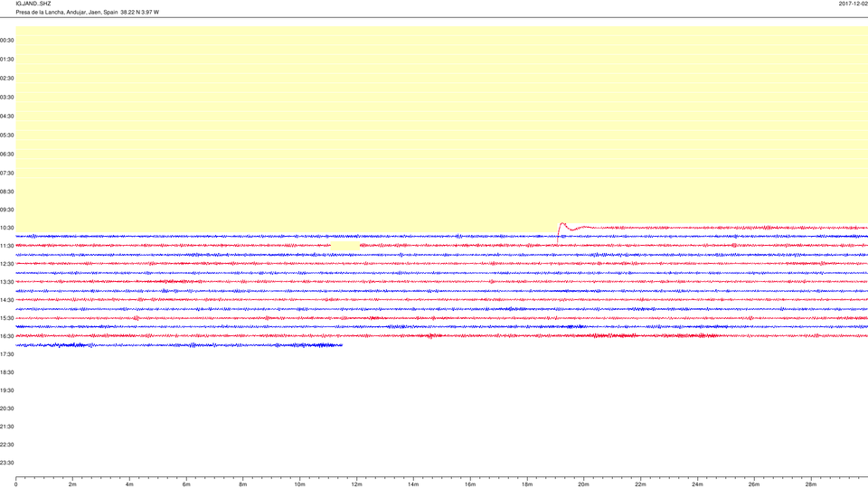
Task: Select the 08:30 time label
Action: [x=7, y=192]
